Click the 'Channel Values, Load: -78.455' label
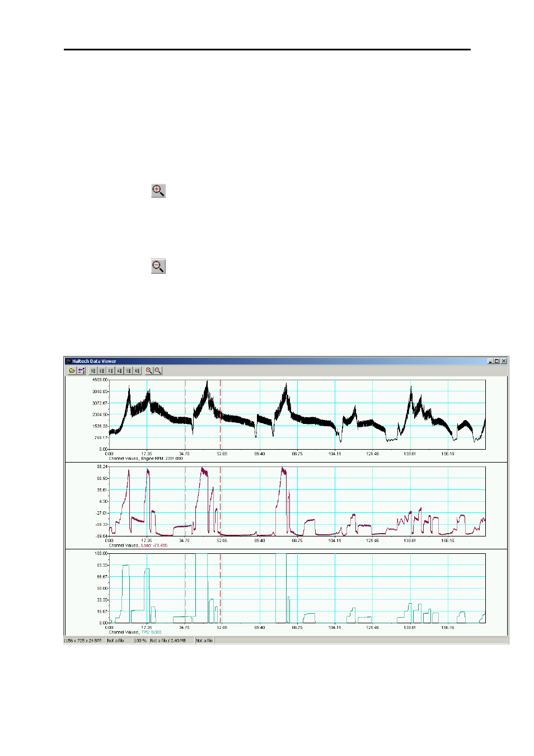 pos(138,545)
